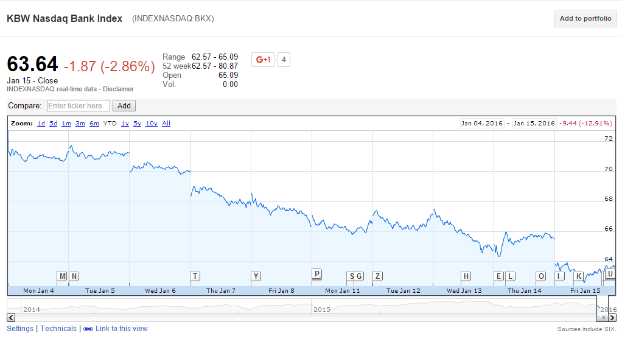Set chart zoom to 10y

152,124
